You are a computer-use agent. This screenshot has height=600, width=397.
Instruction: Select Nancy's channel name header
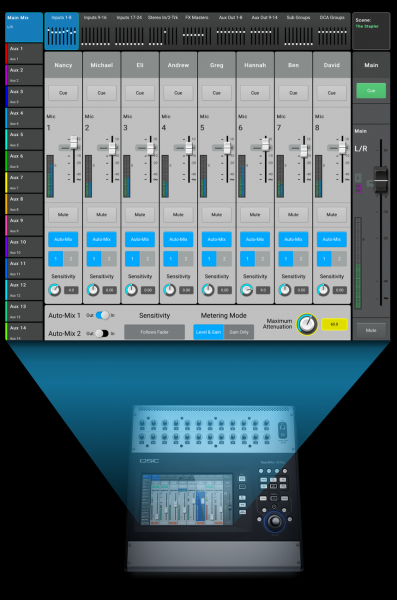pos(63,65)
